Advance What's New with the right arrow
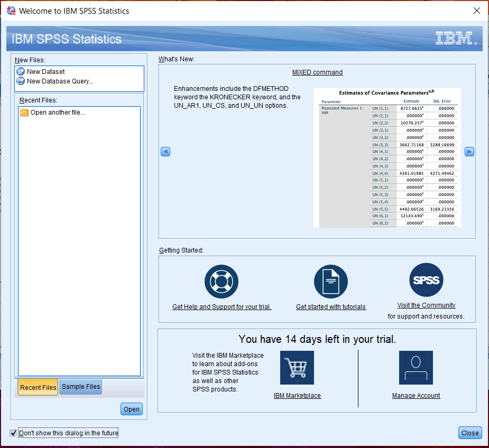The height and width of the screenshot is (448, 489). point(469,152)
